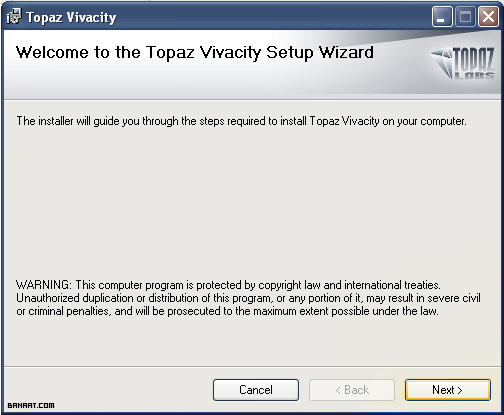Click the diamond graphic in the Topaz logo
This screenshot has height=415, width=504.
(442, 63)
